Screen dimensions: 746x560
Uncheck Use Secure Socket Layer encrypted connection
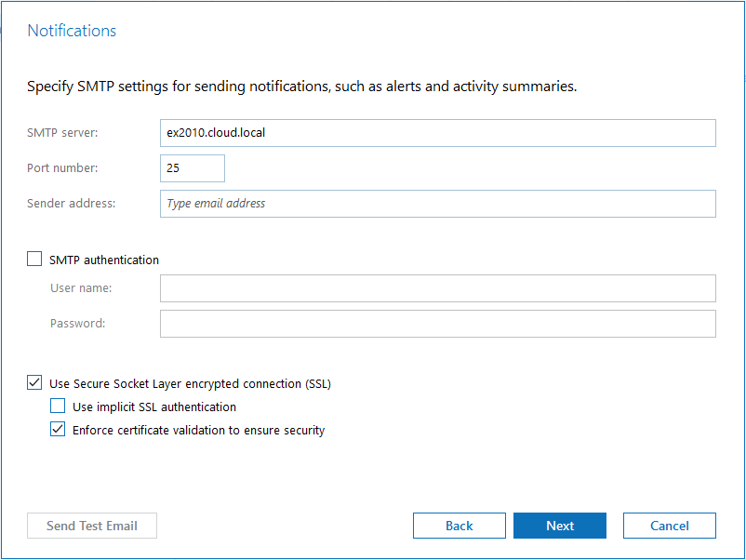(x=35, y=383)
